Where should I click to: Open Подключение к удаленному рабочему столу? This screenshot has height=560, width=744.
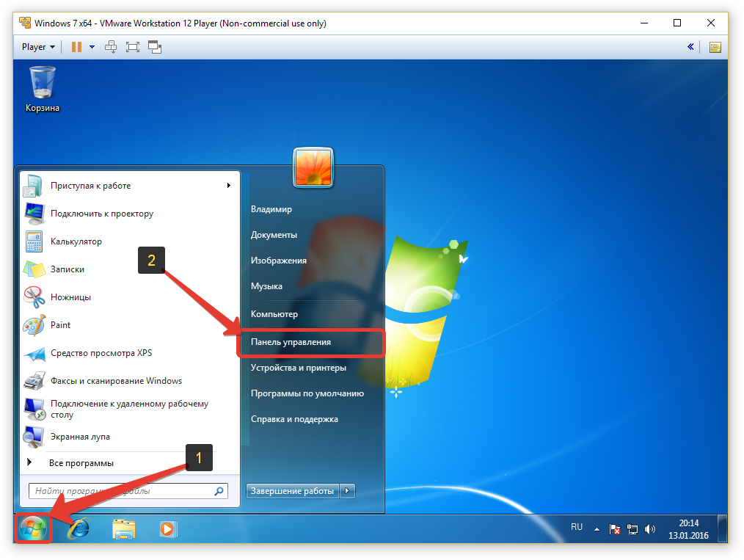click(130, 409)
